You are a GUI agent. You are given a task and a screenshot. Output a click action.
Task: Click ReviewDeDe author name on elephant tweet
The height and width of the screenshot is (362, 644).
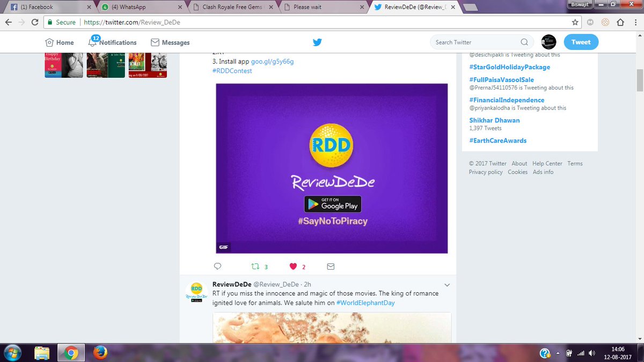(x=232, y=284)
